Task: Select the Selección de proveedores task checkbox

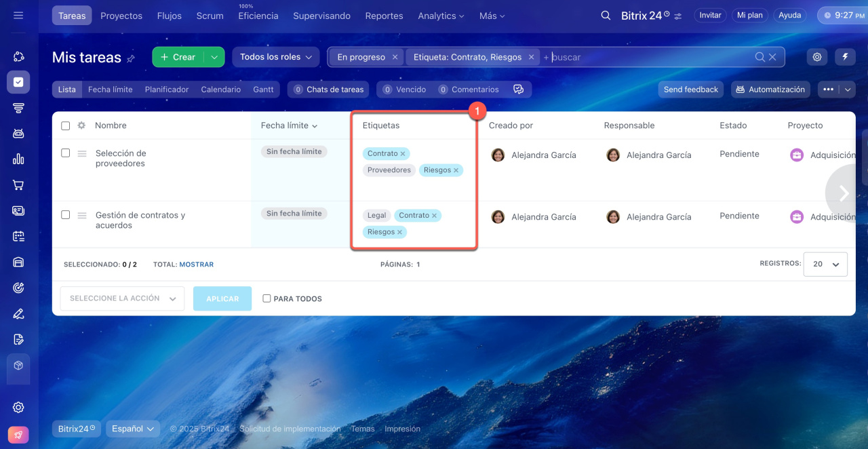Action: click(66, 153)
